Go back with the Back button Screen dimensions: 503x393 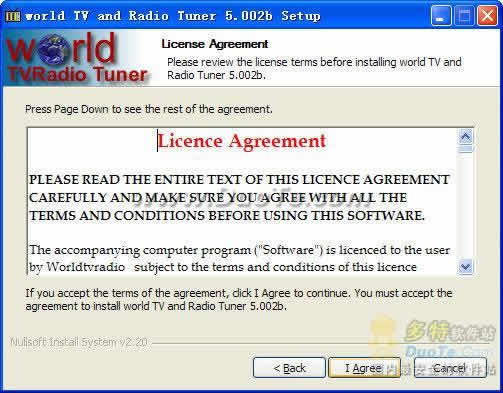289,368
